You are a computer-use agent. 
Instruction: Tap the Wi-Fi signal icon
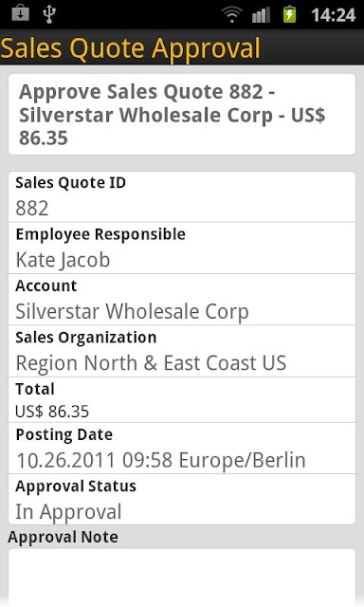[x=231, y=15]
